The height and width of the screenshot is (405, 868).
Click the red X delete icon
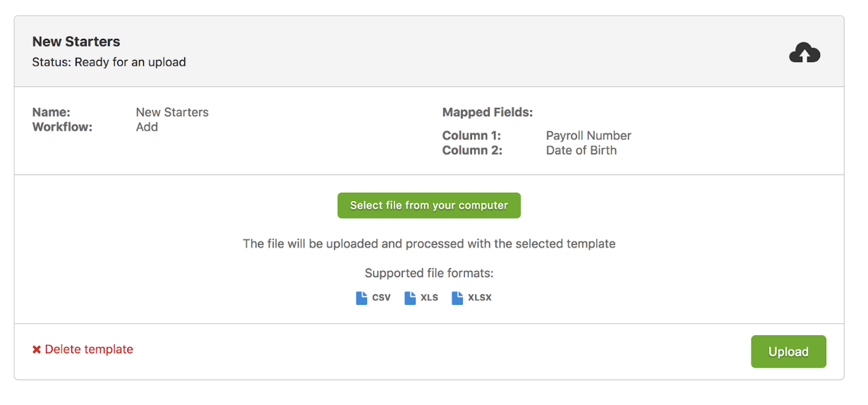point(37,350)
